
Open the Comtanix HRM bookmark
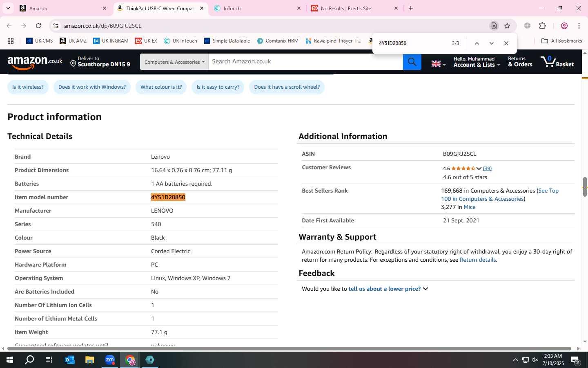point(278,41)
